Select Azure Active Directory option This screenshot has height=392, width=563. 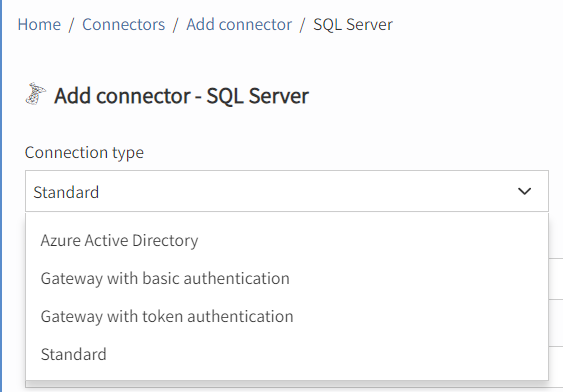pyautogui.click(x=287, y=240)
